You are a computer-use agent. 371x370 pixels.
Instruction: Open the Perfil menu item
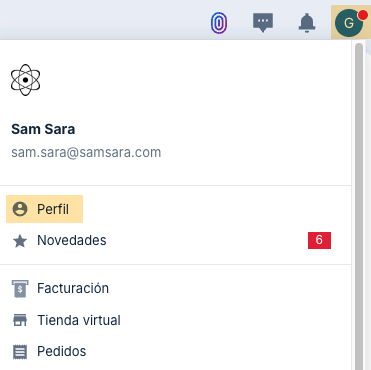click(44, 209)
